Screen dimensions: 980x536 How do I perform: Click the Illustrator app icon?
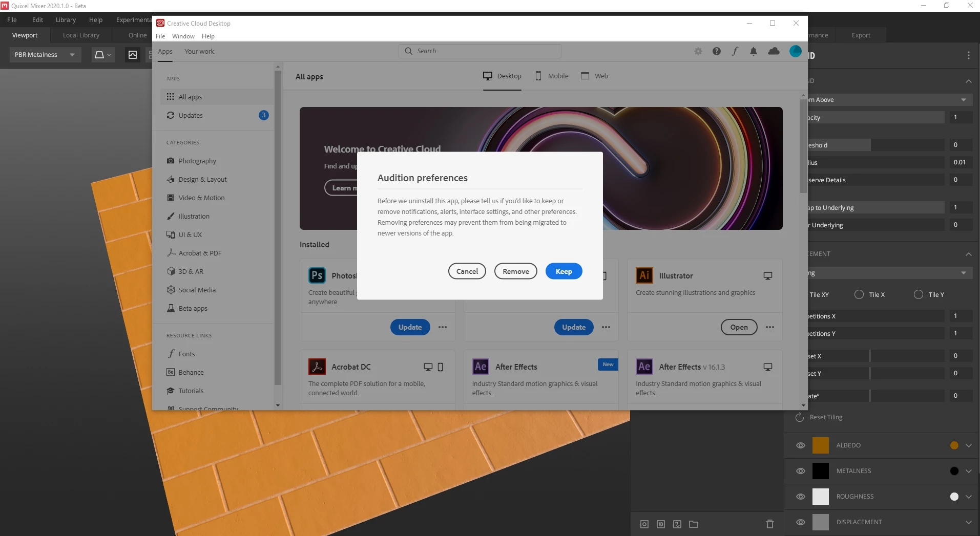click(644, 275)
